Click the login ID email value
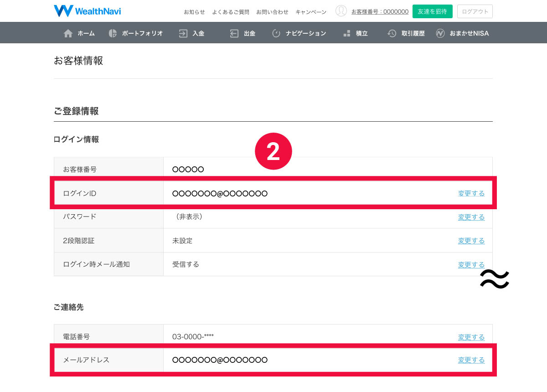 click(220, 194)
